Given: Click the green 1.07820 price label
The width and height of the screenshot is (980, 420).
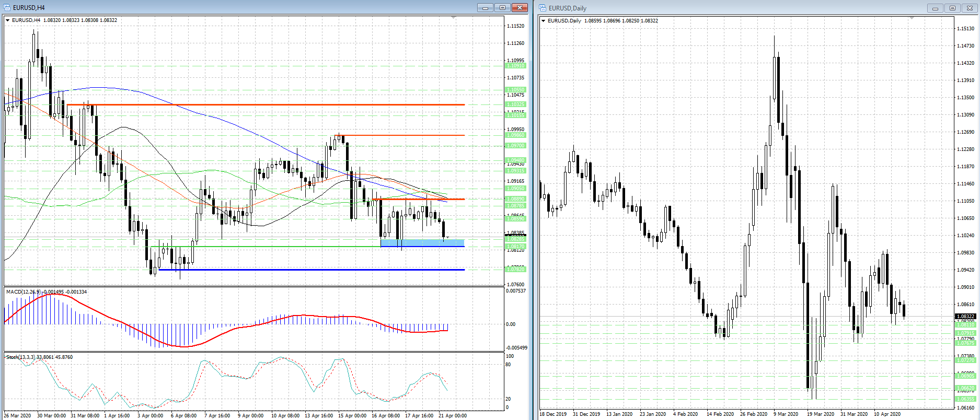Looking at the screenshot, I should [515, 270].
